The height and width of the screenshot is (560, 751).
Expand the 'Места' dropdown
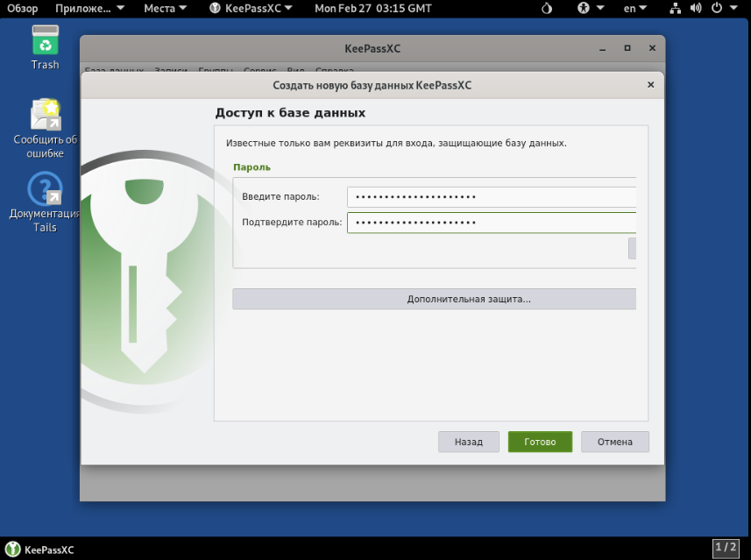165,9
